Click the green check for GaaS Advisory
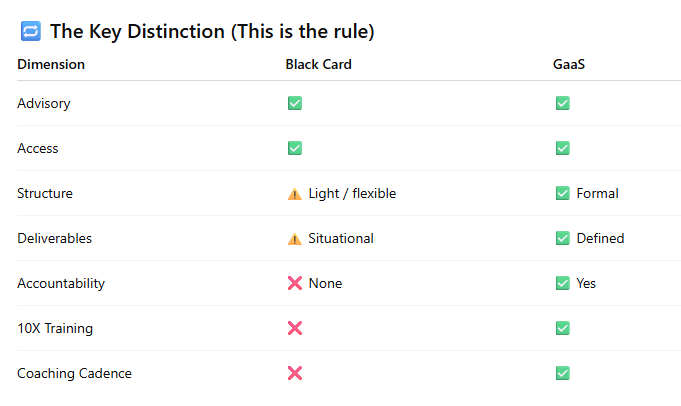681x406 pixels. [563, 103]
